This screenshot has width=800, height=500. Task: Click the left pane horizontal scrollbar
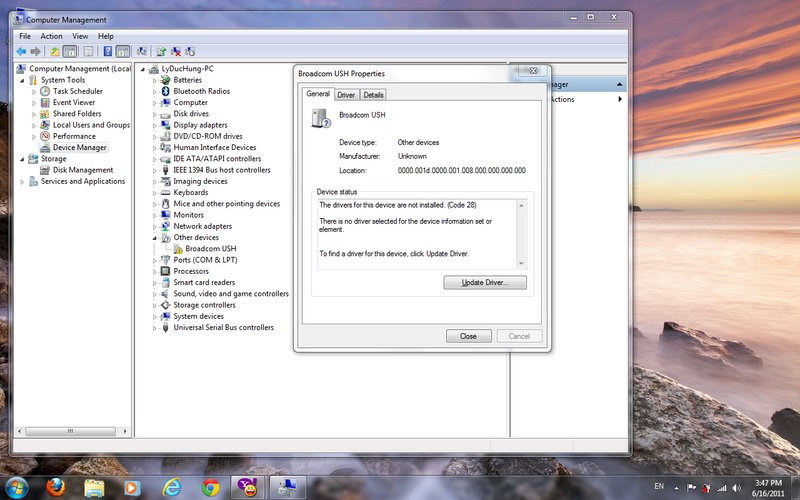pos(70,431)
